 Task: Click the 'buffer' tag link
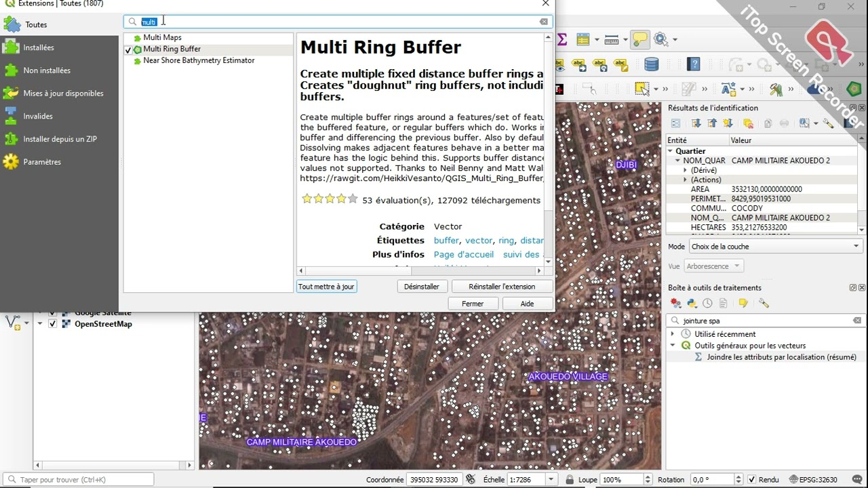tap(446, 241)
